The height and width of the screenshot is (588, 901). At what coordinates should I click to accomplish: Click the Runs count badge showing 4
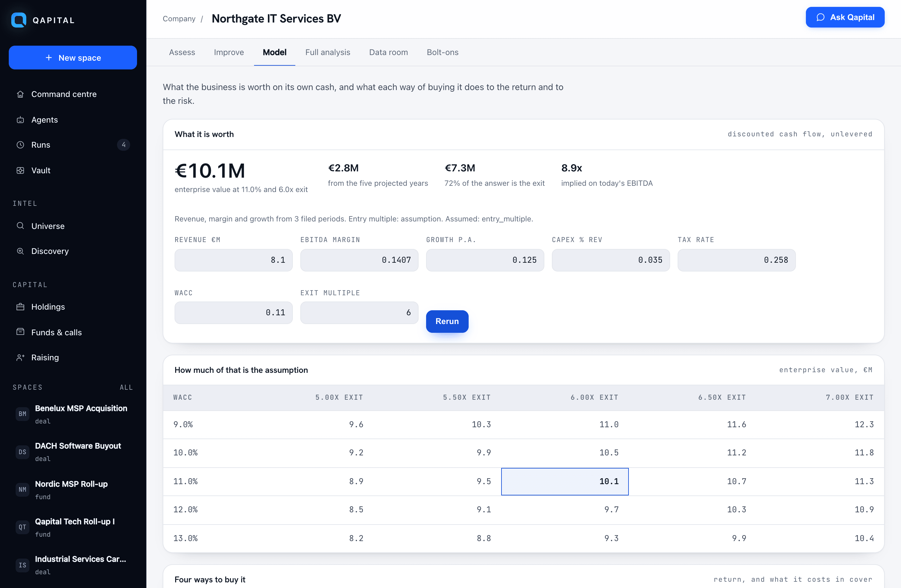123,145
